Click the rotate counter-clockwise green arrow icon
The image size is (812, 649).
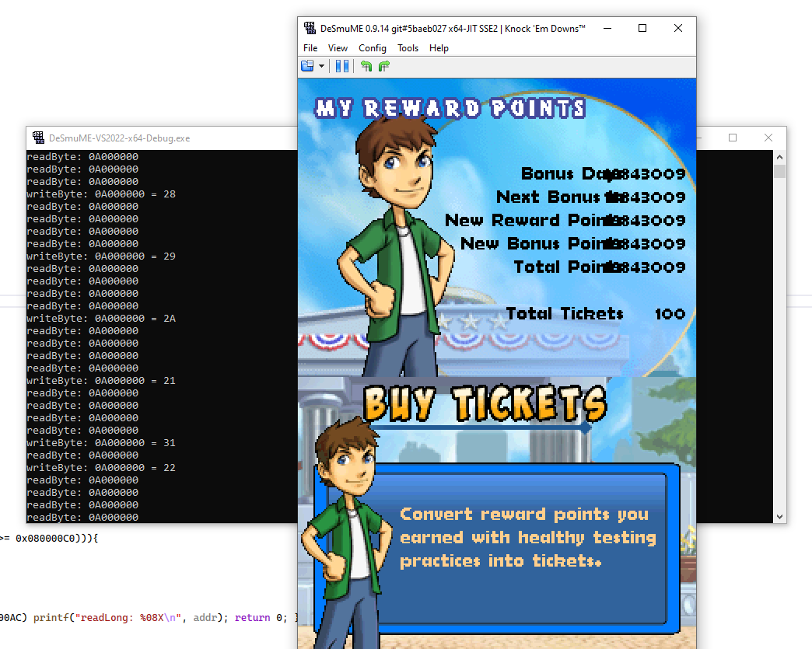coord(366,66)
